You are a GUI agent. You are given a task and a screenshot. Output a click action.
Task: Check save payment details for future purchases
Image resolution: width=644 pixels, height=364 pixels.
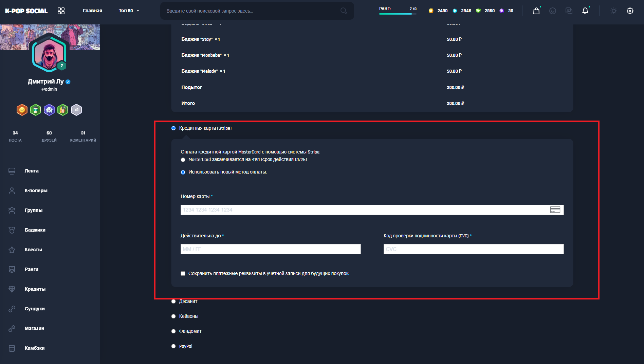coord(183,274)
